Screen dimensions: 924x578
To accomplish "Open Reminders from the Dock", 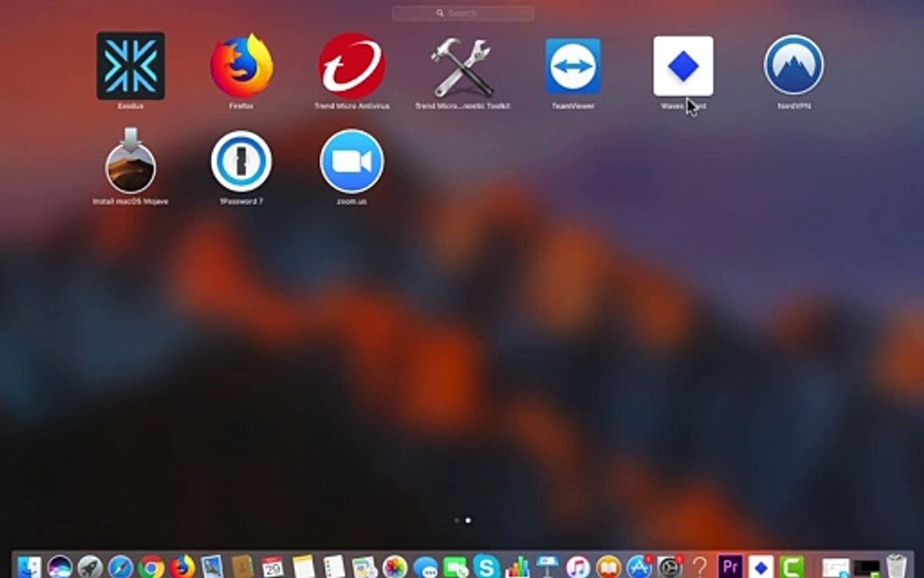I will coord(334,567).
